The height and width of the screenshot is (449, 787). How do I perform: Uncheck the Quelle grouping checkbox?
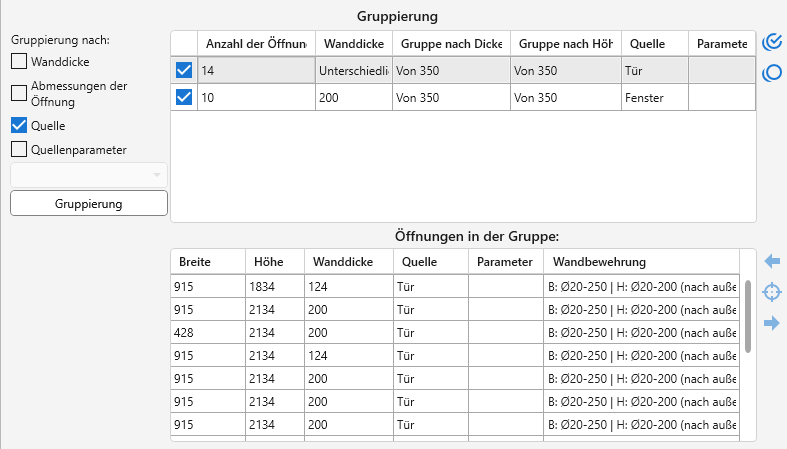coord(19,125)
